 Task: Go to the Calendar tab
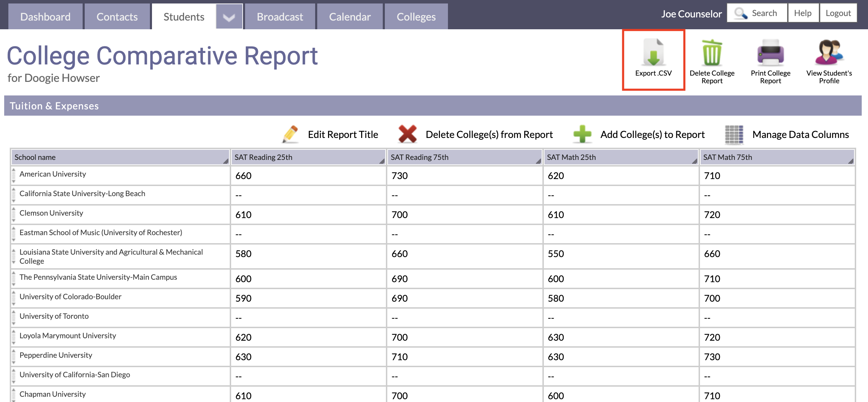coord(350,17)
